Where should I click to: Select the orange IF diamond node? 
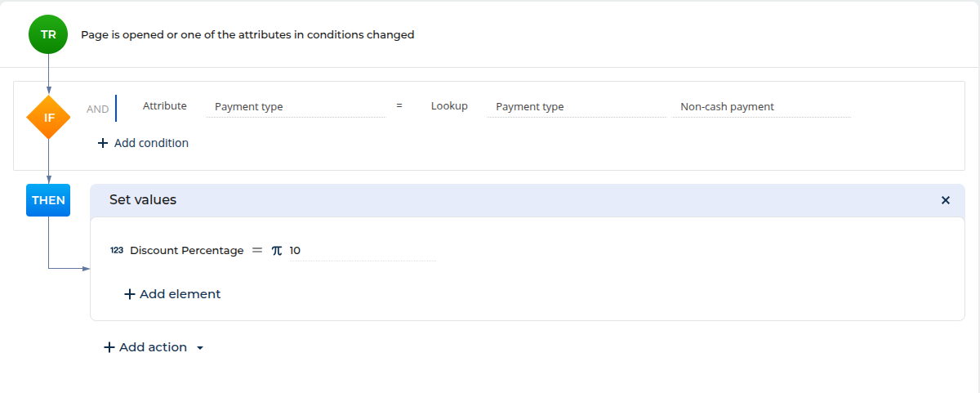tap(49, 118)
